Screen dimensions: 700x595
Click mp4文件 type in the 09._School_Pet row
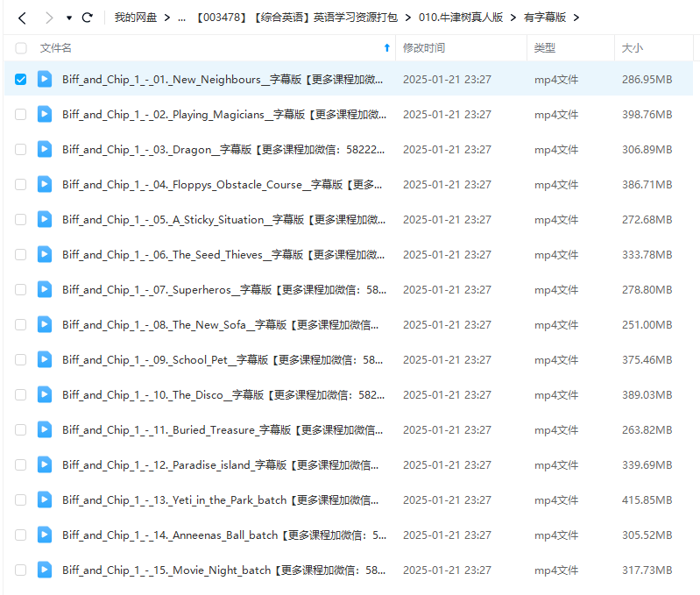(556, 360)
